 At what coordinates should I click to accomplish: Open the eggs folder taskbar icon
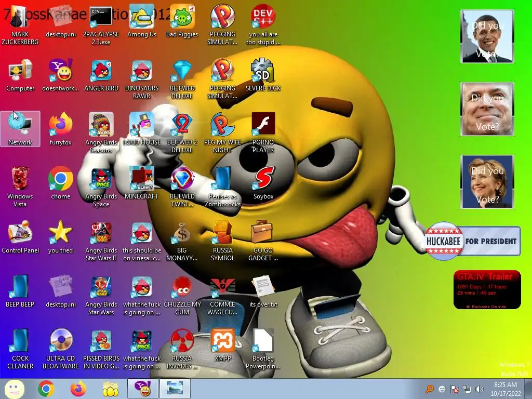click(x=110, y=389)
